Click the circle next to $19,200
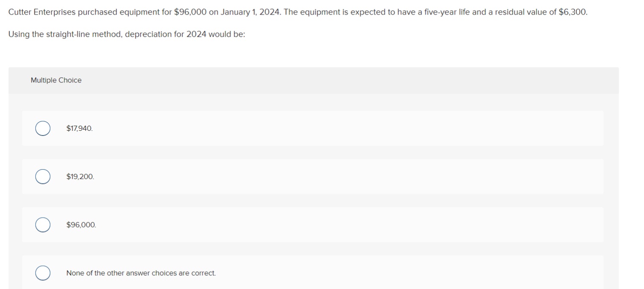Screen dimensions: 644x289 click(x=42, y=176)
